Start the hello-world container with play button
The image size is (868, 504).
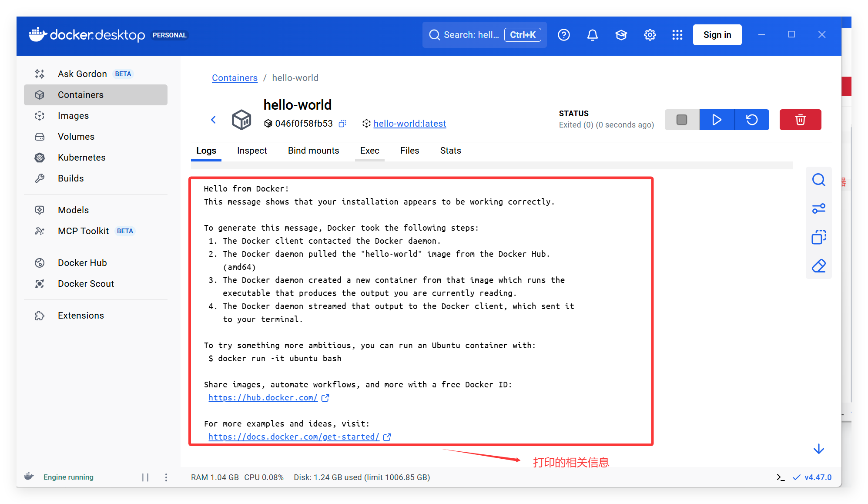[717, 120]
